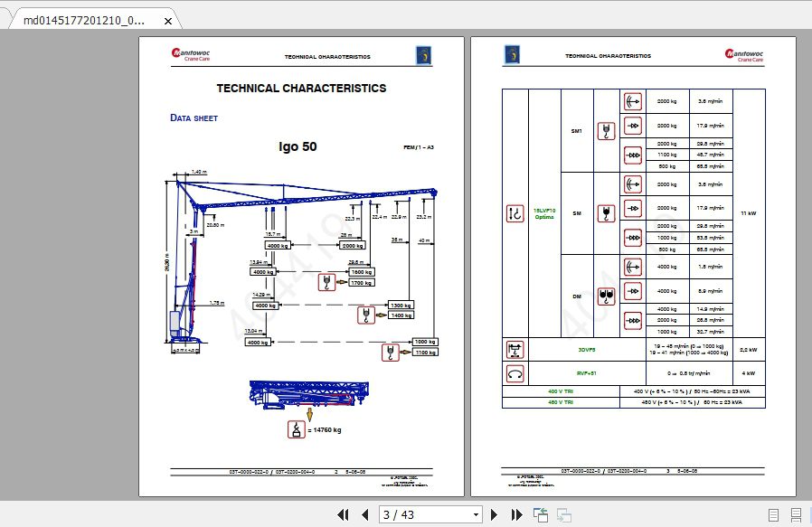Toggle single page layout mode

point(773,514)
